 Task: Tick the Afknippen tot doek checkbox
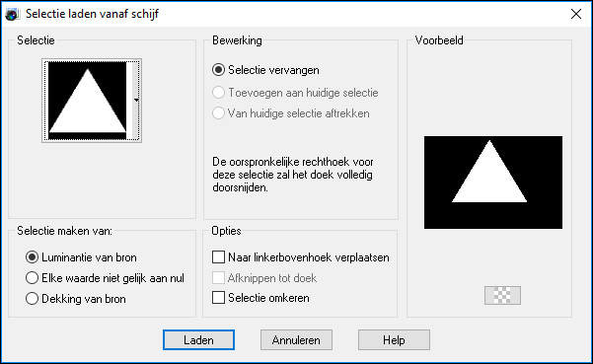(x=264, y=278)
